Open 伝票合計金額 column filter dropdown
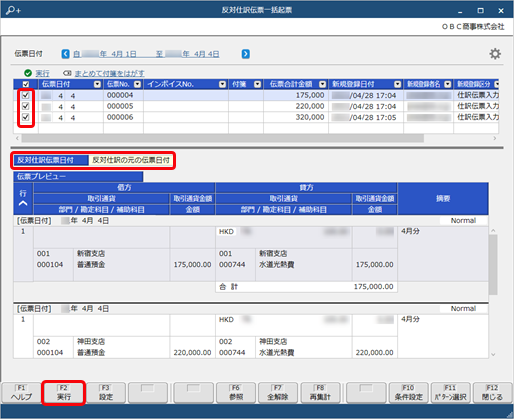This screenshot has width=514, height=419. [322, 84]
